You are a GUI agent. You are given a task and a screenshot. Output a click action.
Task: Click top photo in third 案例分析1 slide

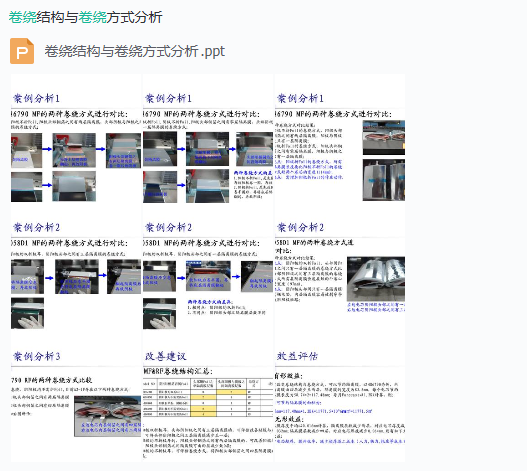click(x=384, y=138)
